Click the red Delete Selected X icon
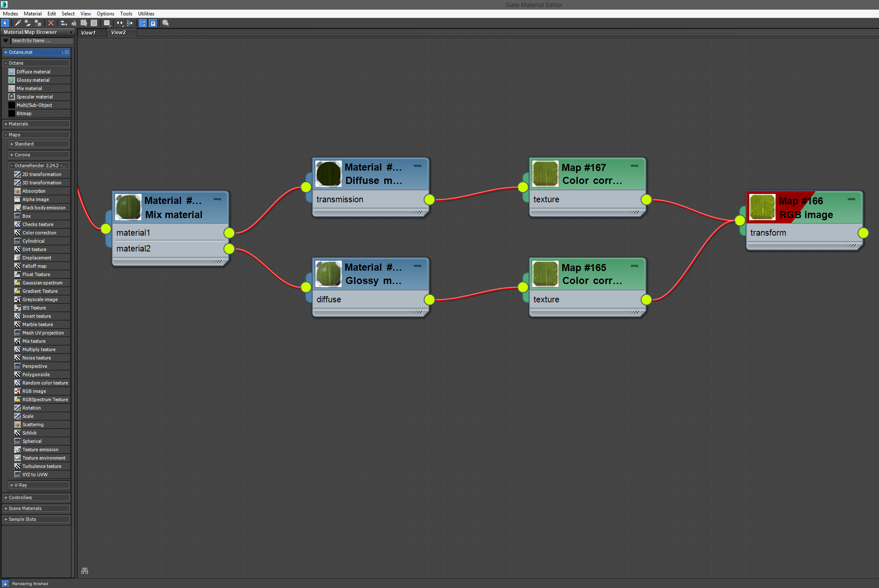 pyautogui.click(x=51, y=23)
